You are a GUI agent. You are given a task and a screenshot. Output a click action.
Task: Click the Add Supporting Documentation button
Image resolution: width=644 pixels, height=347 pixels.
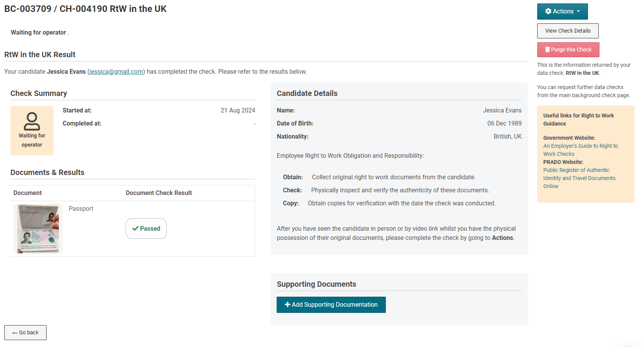[x=331, y=305]
